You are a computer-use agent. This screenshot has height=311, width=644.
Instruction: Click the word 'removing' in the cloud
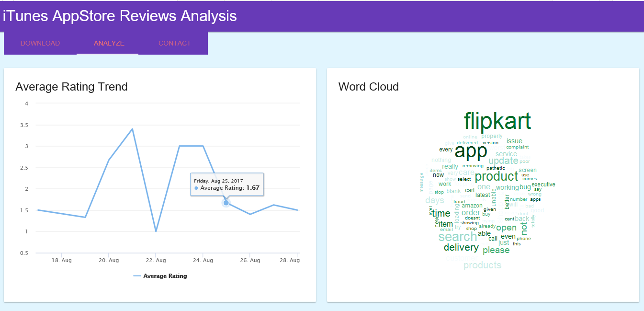click(473, 166)
